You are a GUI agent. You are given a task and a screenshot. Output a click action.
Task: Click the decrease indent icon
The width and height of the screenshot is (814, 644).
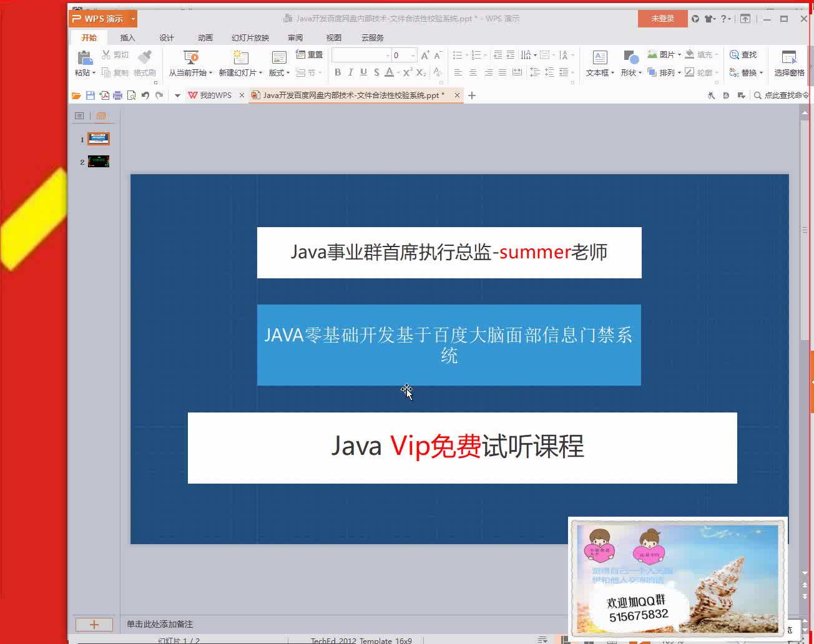coord(498,55)
